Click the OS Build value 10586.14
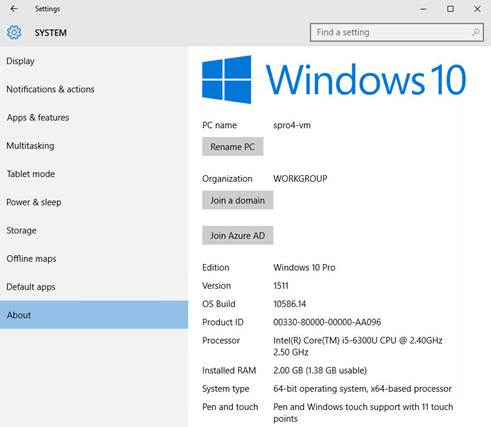Viewport: 491px width, 427px height. point(290,304)
